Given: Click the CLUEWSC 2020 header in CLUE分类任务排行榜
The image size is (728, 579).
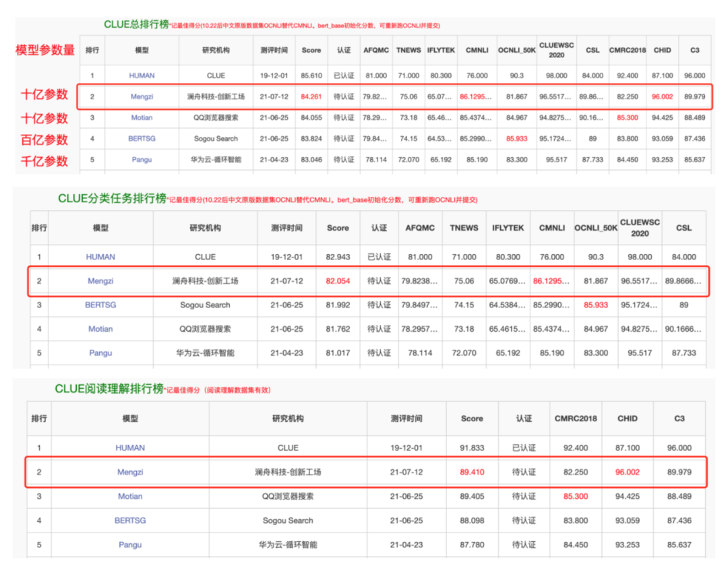Looking at the screenshot, I should click(640, 228).
